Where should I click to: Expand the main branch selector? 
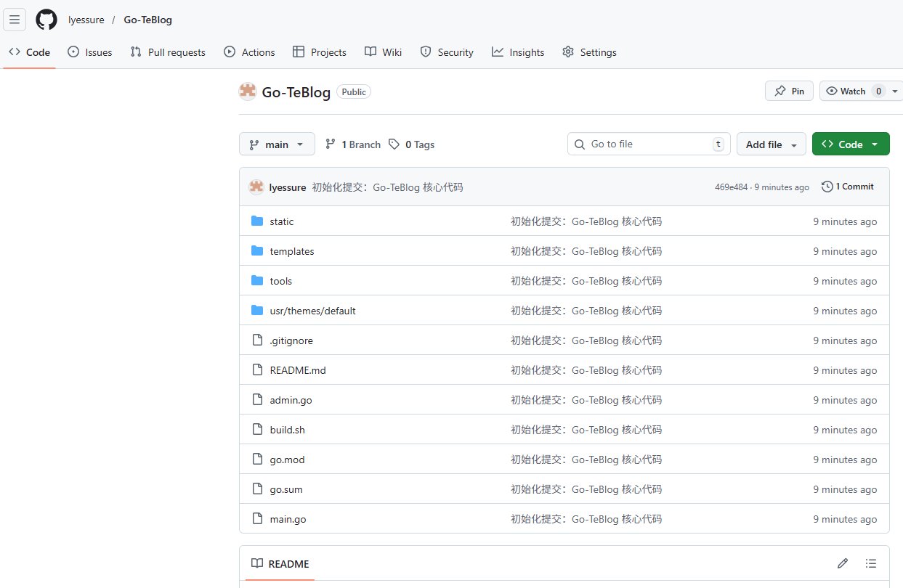[x=277, y=144]
